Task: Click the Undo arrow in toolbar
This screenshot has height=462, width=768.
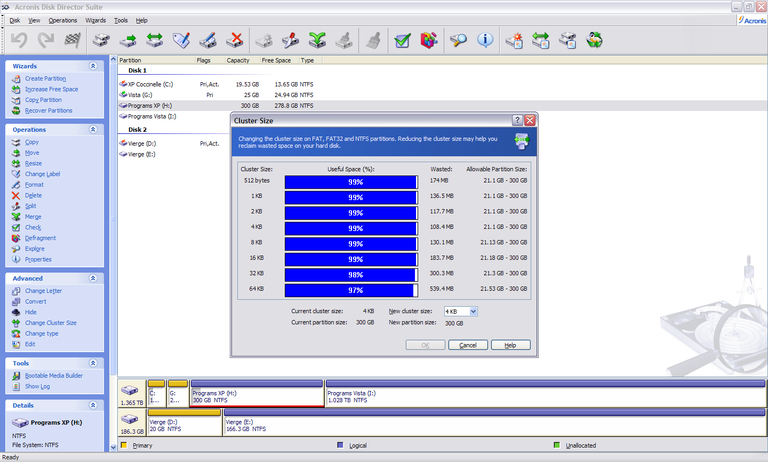Action: click(19, 40)
